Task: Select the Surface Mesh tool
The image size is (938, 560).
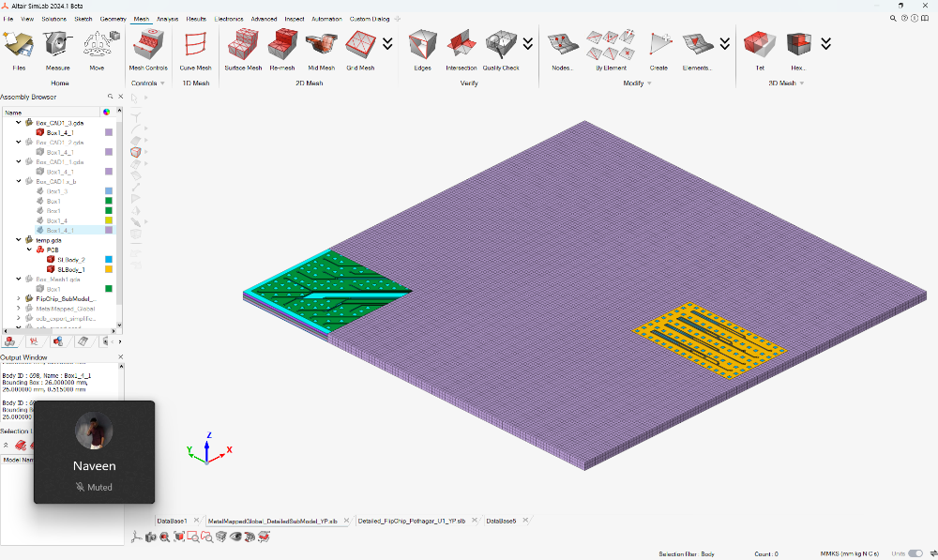Action: coord(243,51)
